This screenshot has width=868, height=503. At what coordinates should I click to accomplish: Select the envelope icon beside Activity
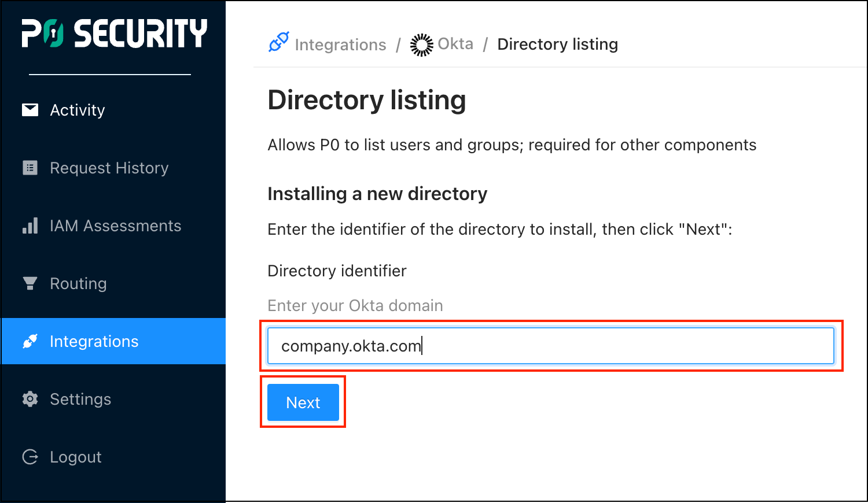pos(30,110)
